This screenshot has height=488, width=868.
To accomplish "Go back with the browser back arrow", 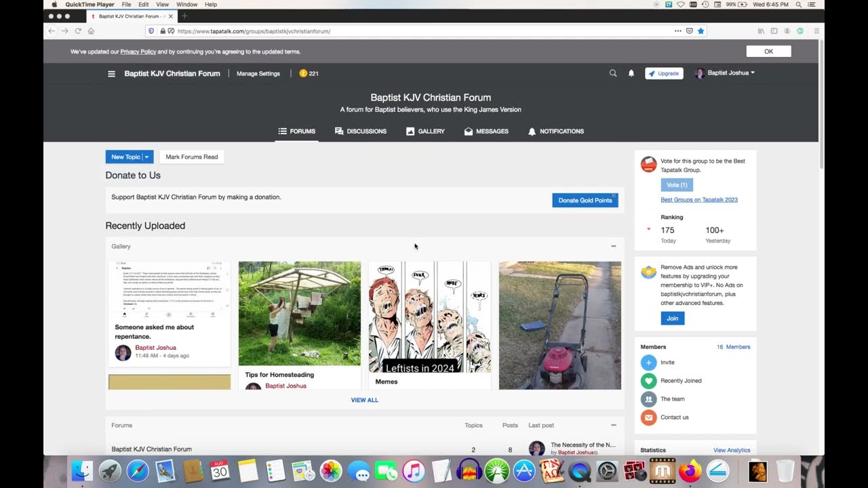I will [52, 31].
